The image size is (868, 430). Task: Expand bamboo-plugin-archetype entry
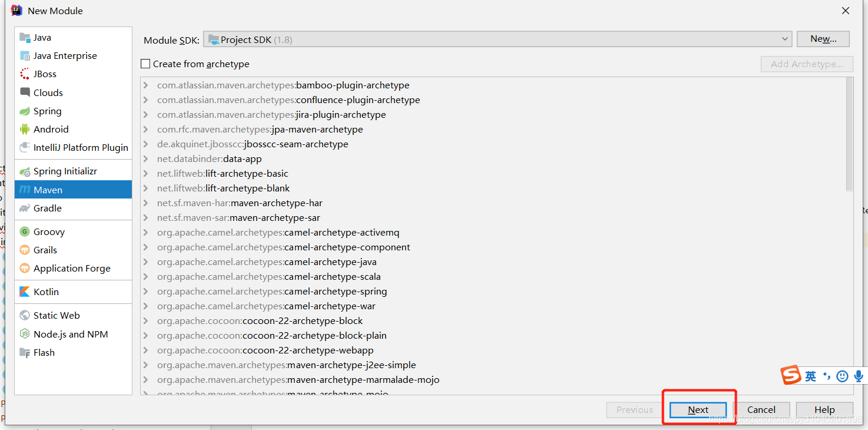tap(146, 85)
